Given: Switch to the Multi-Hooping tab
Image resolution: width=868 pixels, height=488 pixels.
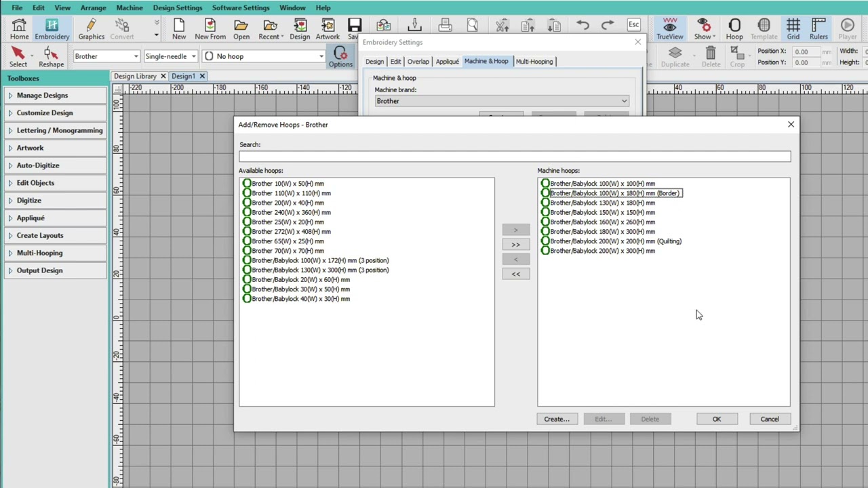Looking at the screenshot, I should coord(534,62).
